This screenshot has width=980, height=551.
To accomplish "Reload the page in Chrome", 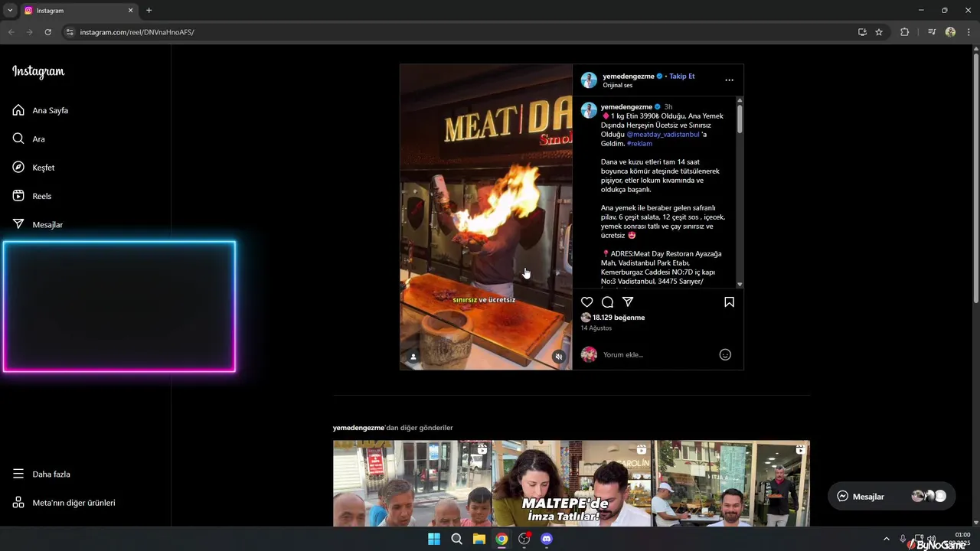I will click(x=47, y=32).
